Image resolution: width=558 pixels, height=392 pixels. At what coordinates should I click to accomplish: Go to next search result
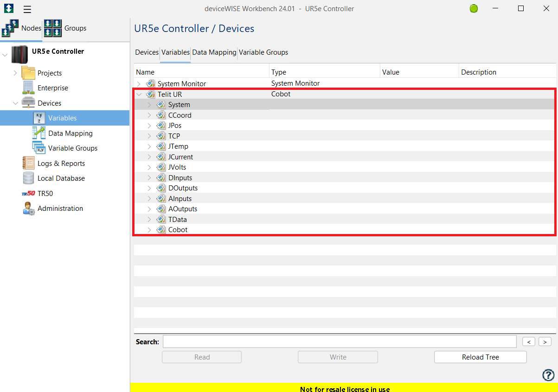[545, 342]
